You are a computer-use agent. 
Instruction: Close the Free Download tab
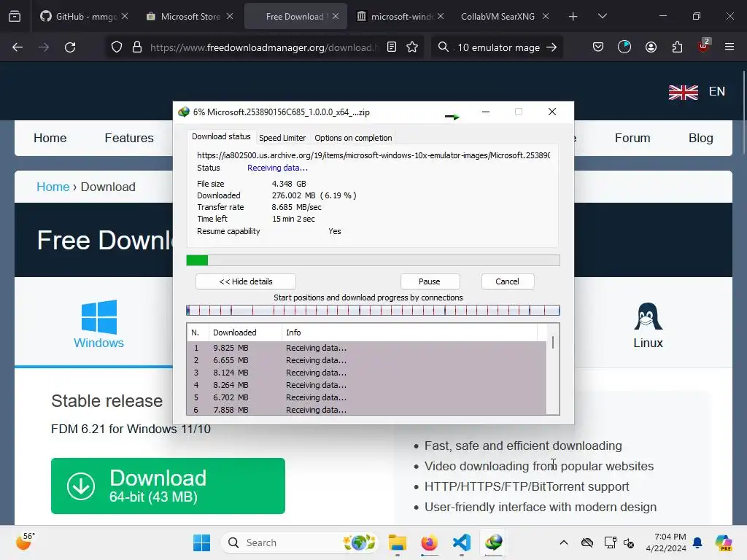(x=336, y=16)
